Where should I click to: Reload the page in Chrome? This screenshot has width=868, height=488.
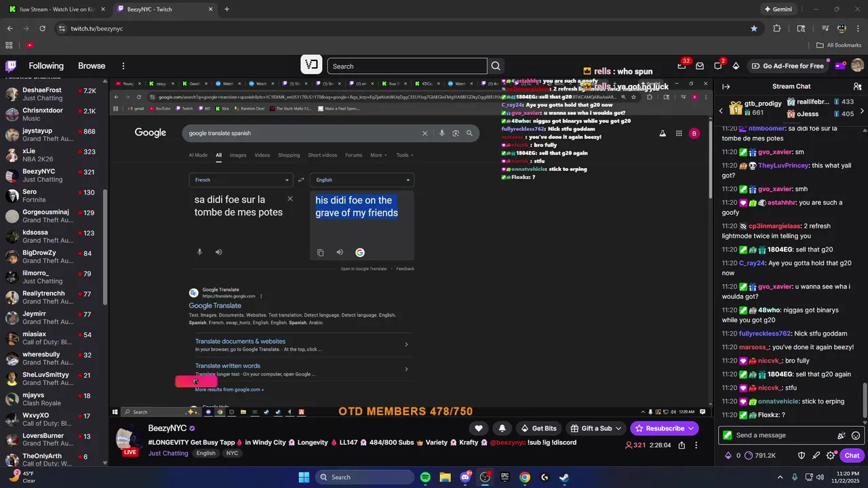[42, 28]
